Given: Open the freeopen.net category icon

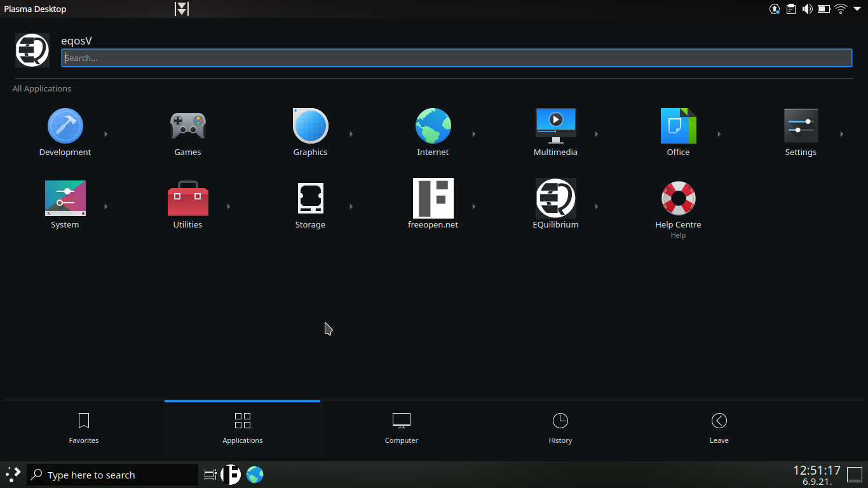Looking at the screenshot, I should tap(433, 198).
